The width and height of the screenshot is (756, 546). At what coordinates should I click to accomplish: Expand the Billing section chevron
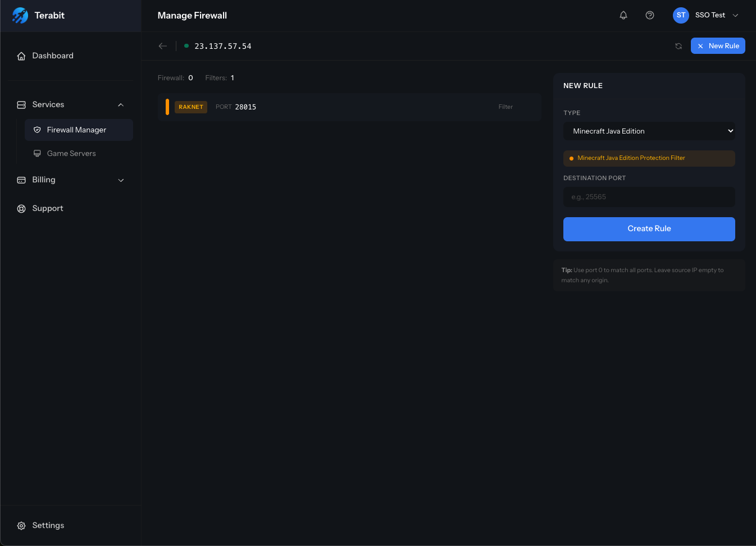tap(121, 180)
